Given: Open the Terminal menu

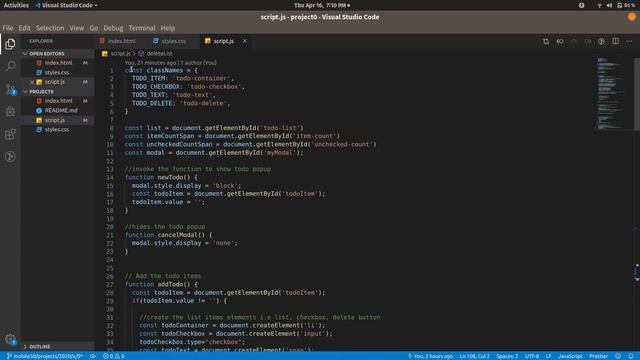Looking at the screenshot, I should (142, 28).
